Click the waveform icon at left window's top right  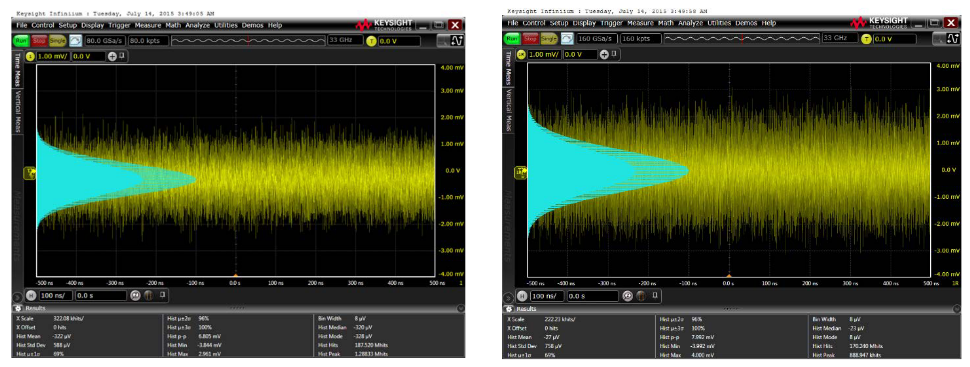click(x=458, y=41)
